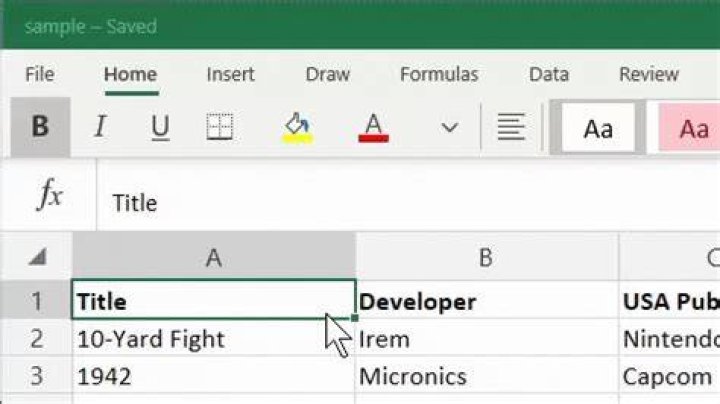This screenshot has width=720, height=404.
Task: Apply yellow fill color bucket
Action: coord(297,127)
